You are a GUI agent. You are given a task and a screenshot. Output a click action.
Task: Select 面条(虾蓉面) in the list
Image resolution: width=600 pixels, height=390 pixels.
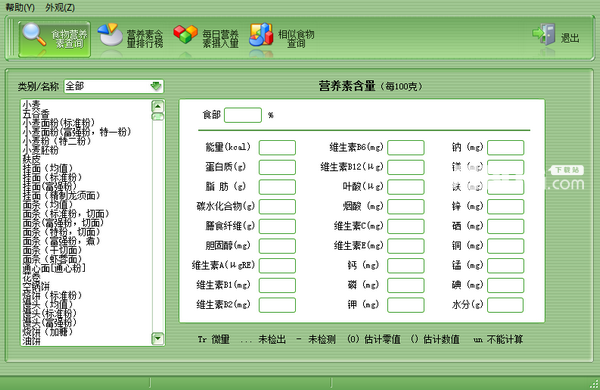click(x=52, y=259)
